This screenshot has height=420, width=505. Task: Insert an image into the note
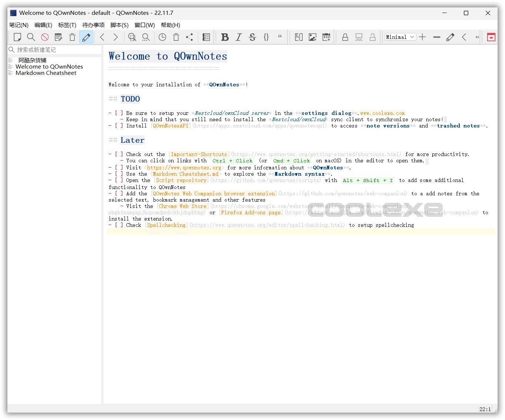(x=313, y=37)
